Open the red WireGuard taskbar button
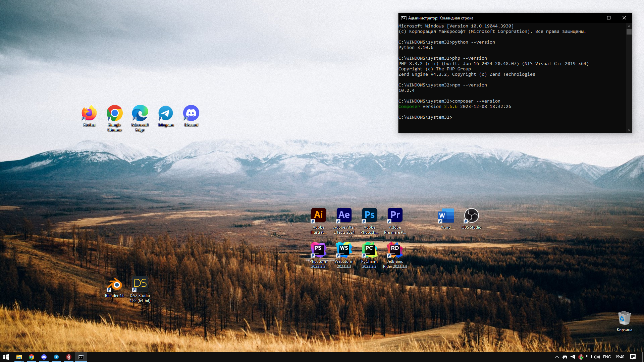The width and height of the screenshot is (644, 362). pyautogui.click(x=69, y=357)
